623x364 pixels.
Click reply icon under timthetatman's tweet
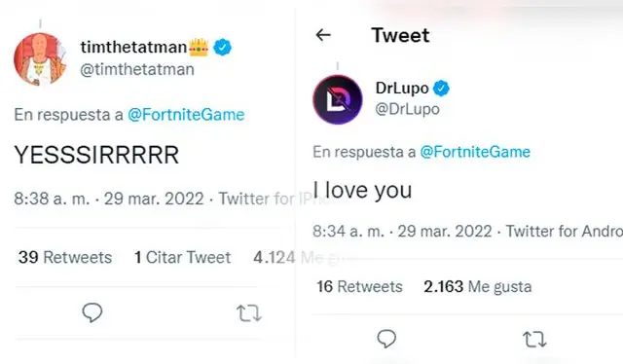(92, 312)
